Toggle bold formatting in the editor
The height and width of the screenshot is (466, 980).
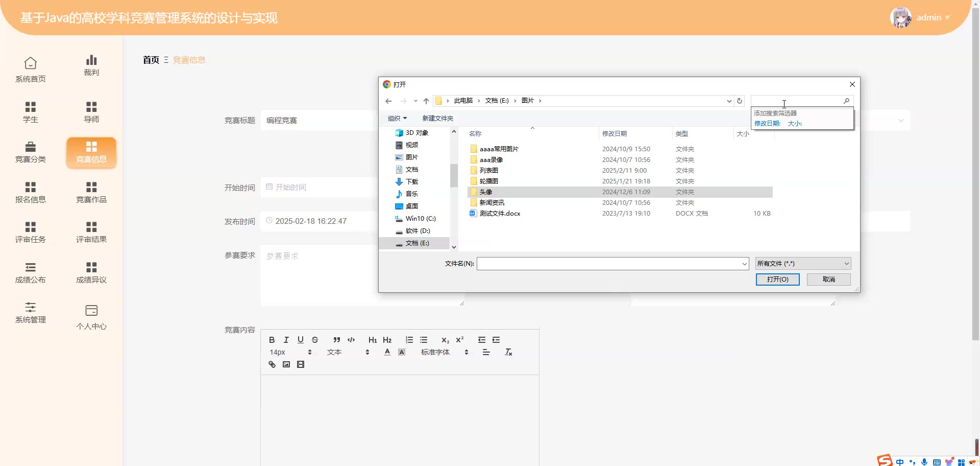click(272, 340)
